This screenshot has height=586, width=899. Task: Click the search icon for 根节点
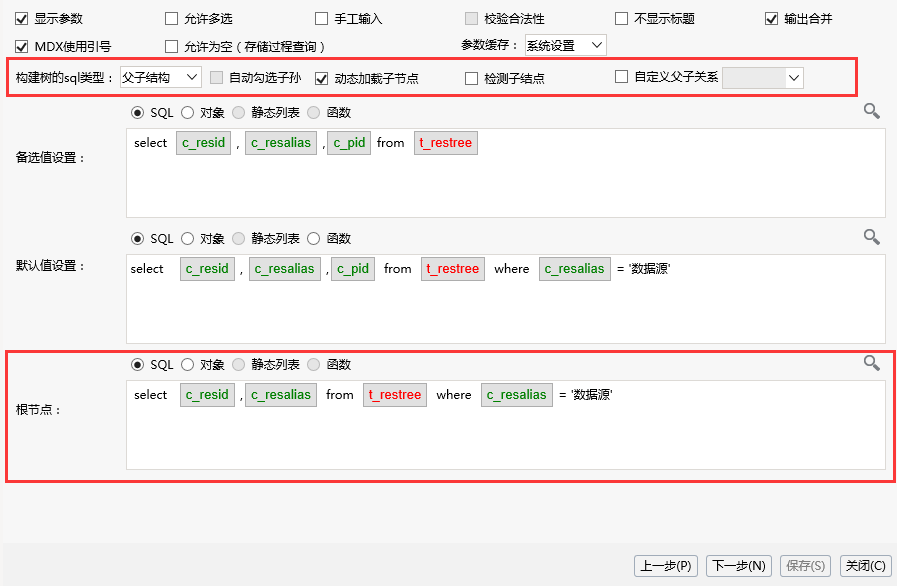click(x=871, y=363)
